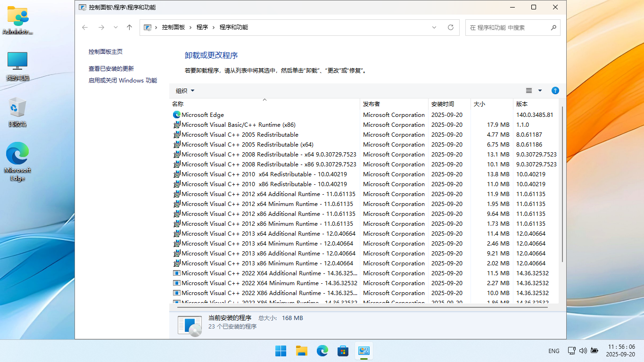Change the list view layout button
Viewport: 644px width, 362px height.
click(529, 90)
